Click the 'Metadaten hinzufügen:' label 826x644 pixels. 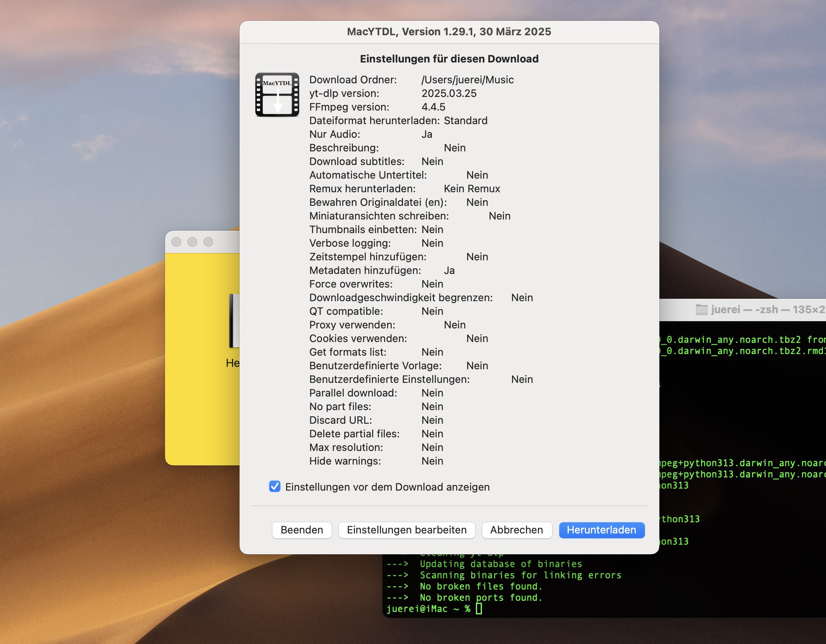[x=365, y=270]
